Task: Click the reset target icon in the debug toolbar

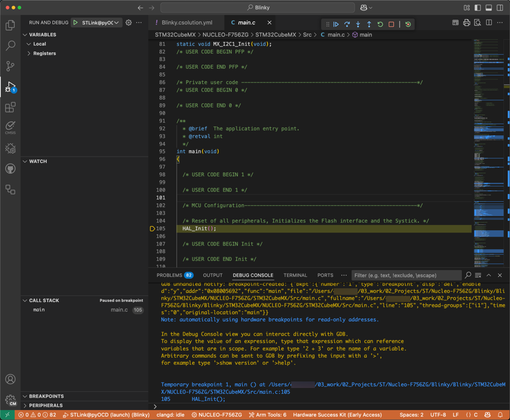Action: point(408,24)
